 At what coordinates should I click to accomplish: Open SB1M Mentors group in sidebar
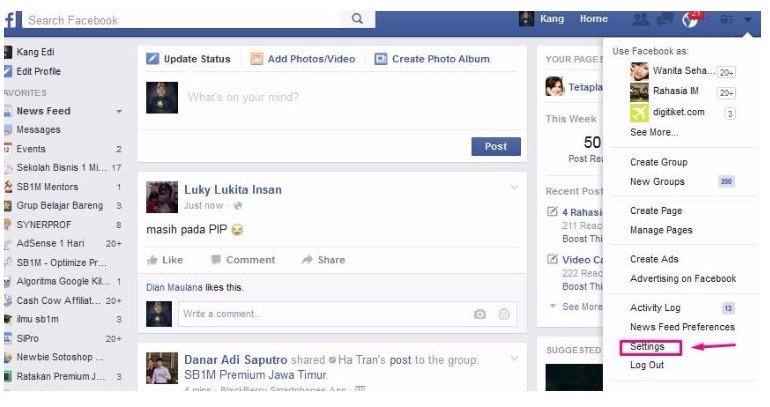pyautogui.click(x=47, y=187)
